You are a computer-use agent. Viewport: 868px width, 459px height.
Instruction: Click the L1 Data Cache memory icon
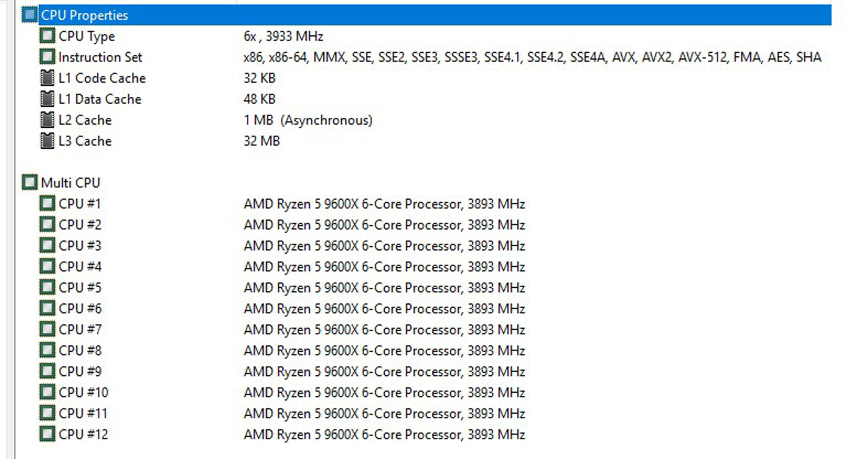47,99
